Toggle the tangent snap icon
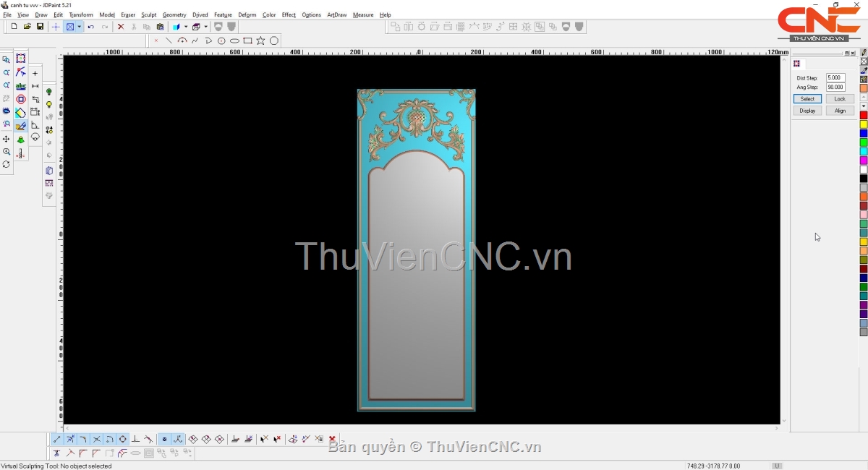 (149, 439)
